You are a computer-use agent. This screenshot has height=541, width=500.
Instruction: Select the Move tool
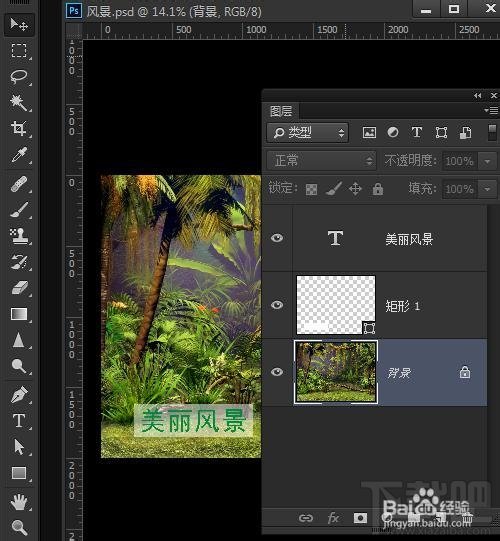tap(19, 24)
